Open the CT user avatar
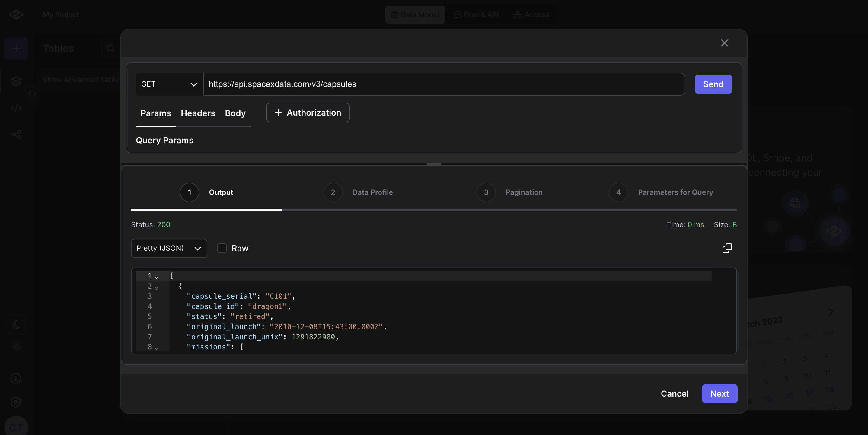868x435 pixels. click(16, 427)
